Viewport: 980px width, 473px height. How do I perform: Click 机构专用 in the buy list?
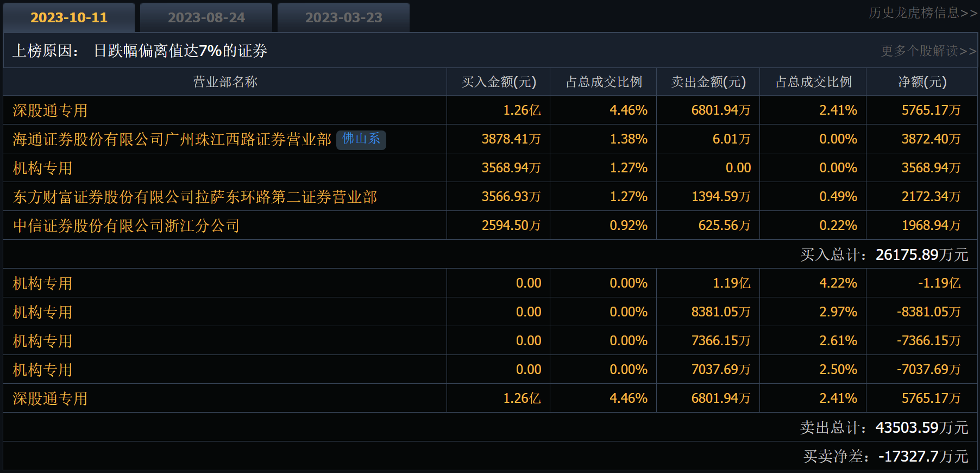(42, 168)
